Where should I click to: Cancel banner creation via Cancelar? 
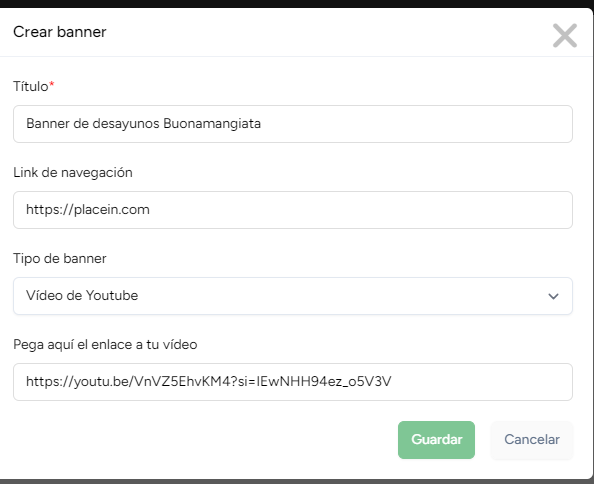pos(532,440)
